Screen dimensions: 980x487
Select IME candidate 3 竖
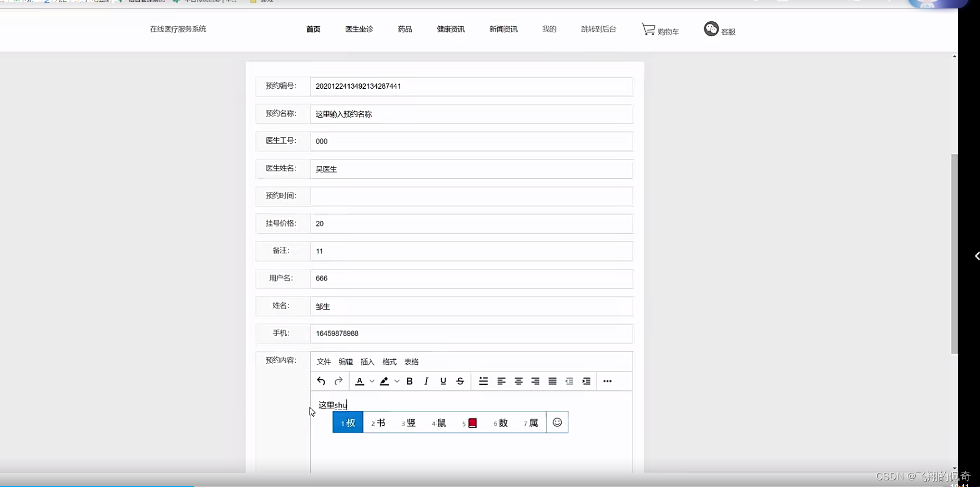click(408, 423)
